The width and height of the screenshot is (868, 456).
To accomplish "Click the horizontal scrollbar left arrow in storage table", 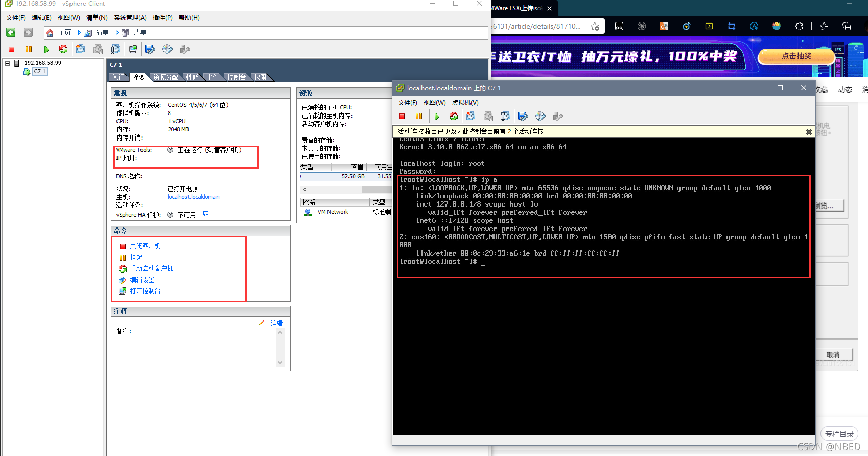I will click(304, 190).
